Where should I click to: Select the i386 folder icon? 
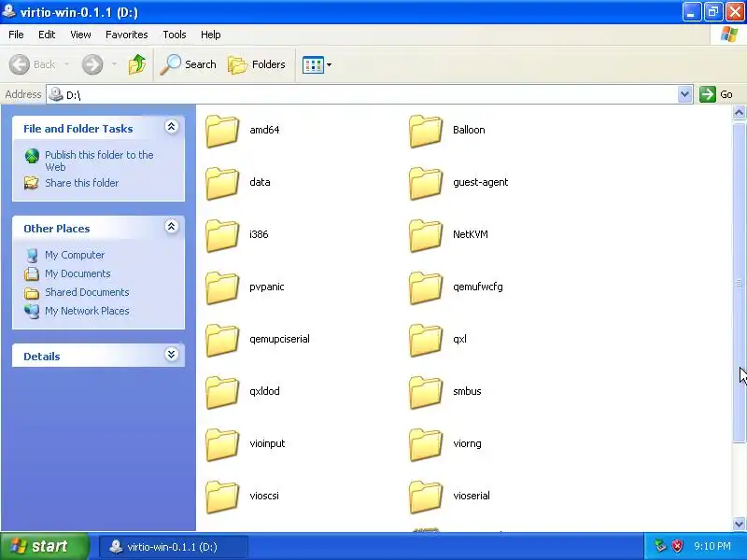(x=222, y=236)
